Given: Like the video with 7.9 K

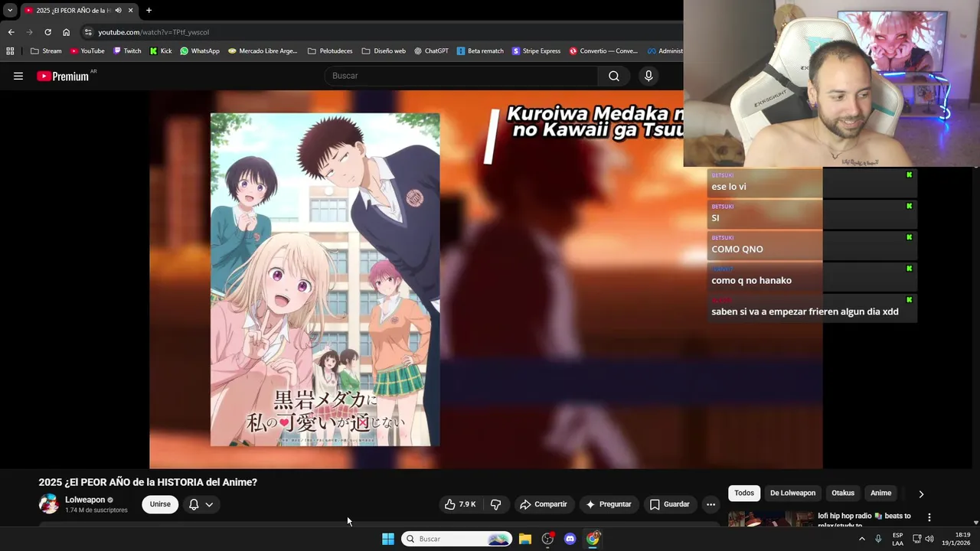Looking at the screenshot, I should tap(459, 504).
